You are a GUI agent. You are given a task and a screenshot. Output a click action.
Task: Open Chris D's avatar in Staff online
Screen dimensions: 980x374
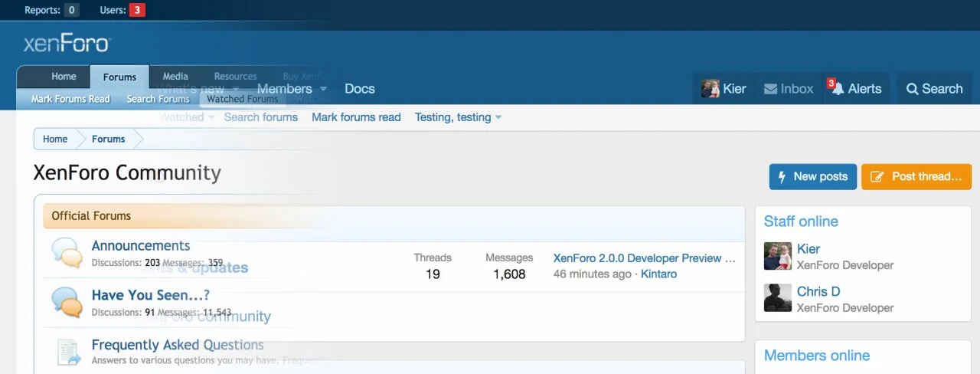777,298
